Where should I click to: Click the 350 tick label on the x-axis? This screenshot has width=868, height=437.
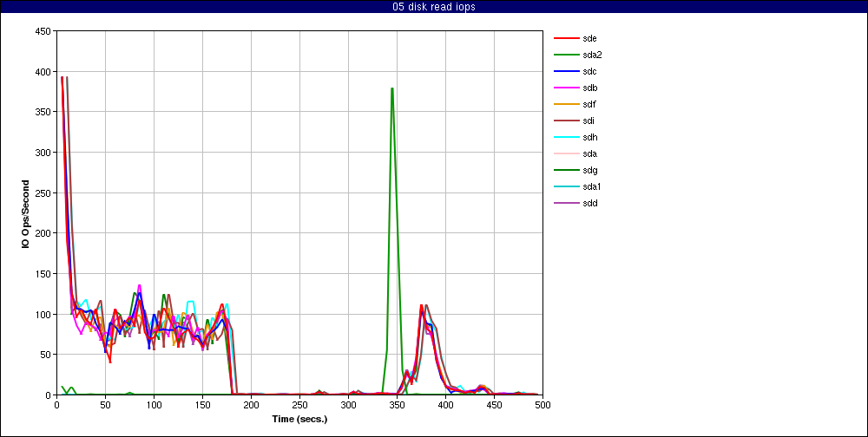299,405
